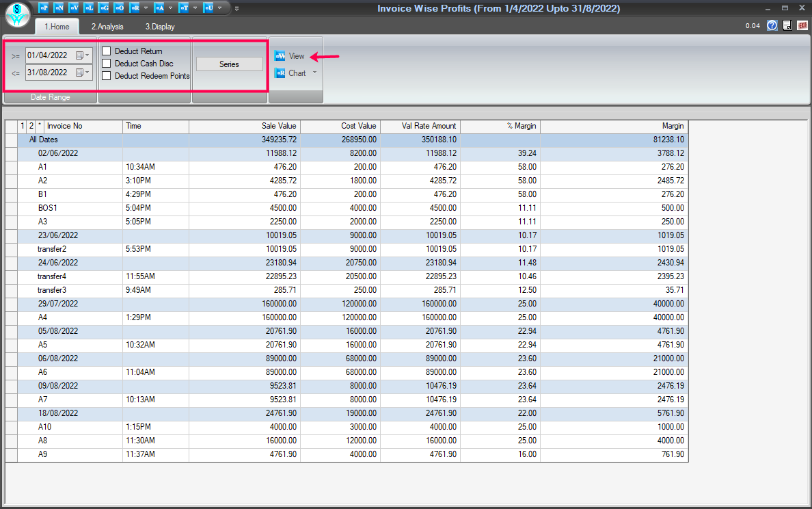The height and width of the screenshot is (509, 812).
Task: Check the Deduct Redeem Points option
Action: click(107, 76)
